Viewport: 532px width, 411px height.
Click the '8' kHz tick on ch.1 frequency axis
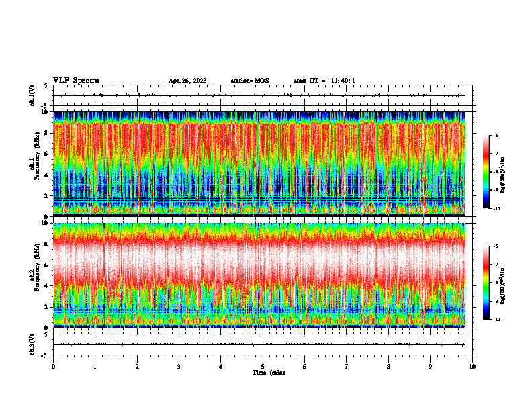[47, 133]
